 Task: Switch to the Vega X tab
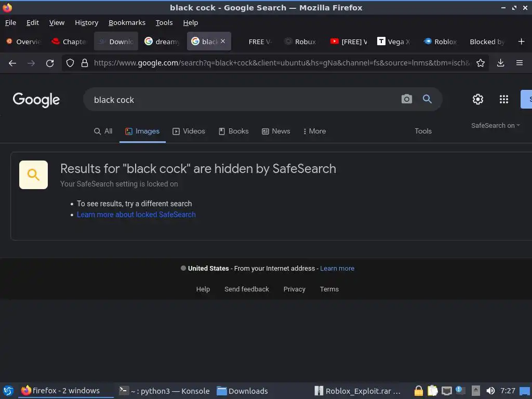(395, 42)
